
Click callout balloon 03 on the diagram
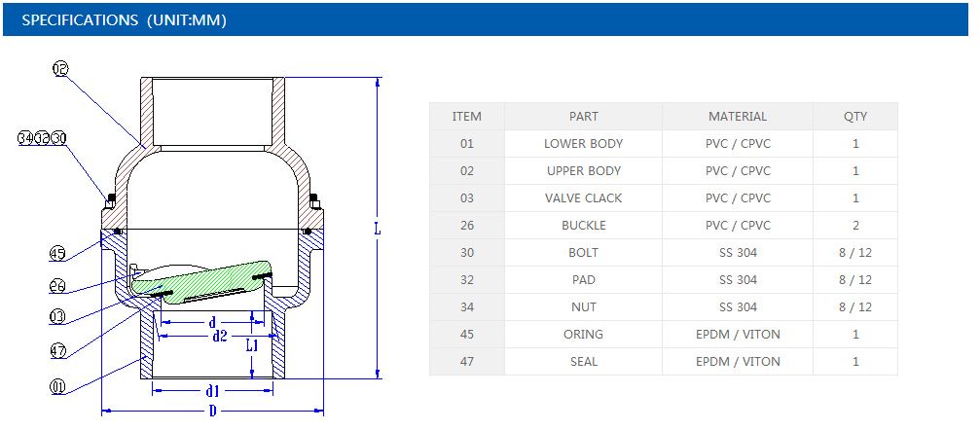click(x=58, y=317)
